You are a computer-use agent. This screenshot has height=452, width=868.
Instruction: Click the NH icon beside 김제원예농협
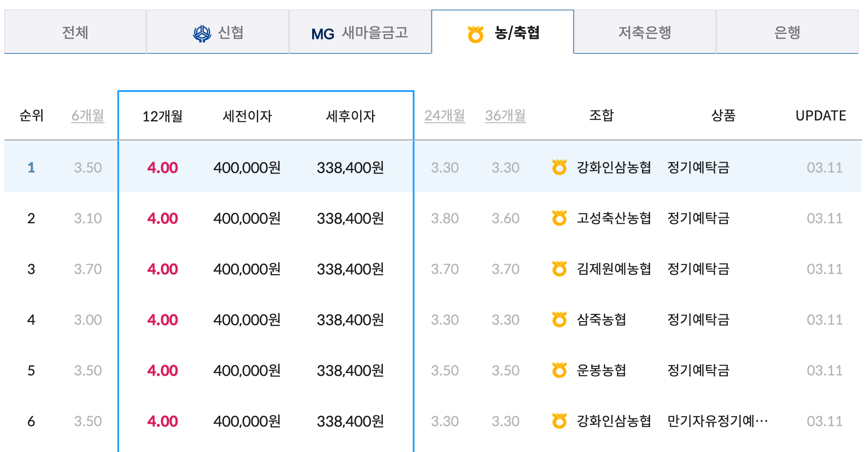(560, 269)
